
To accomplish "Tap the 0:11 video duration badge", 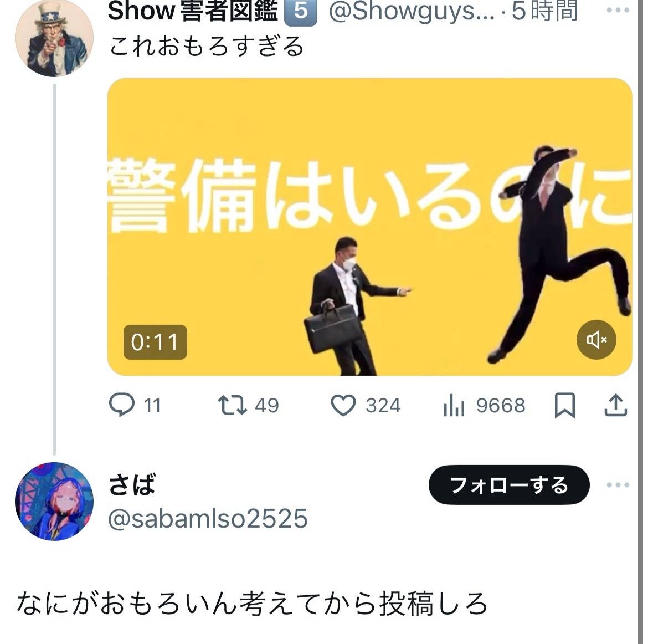I will [155, 342].
